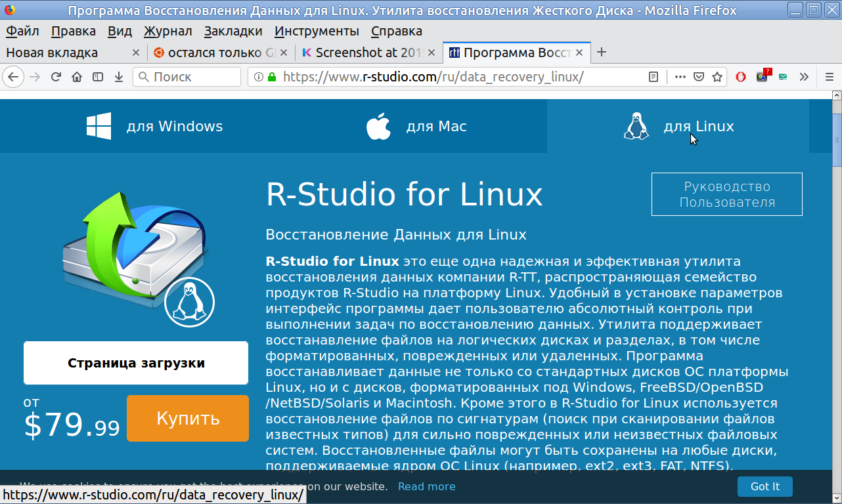Click the green mail extension icon
This screenshot has height=504, width=842.
click(x=784, y=77)
